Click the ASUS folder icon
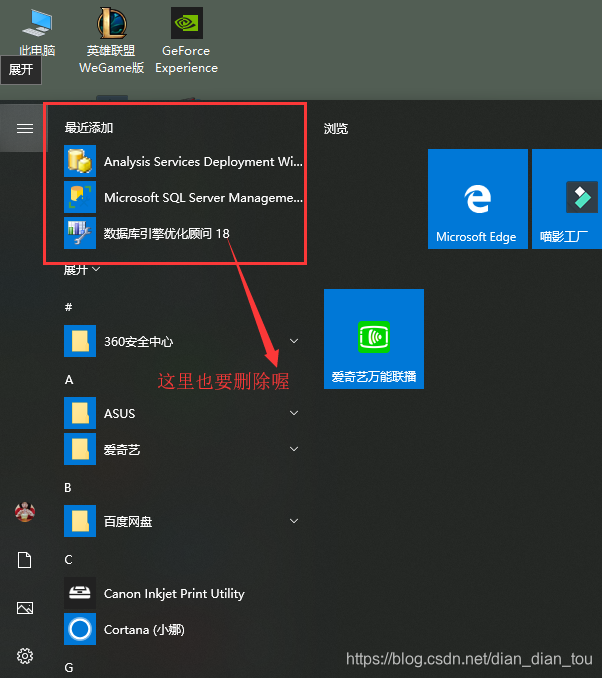This screenshot has height=678, width=602. point(80,413)
